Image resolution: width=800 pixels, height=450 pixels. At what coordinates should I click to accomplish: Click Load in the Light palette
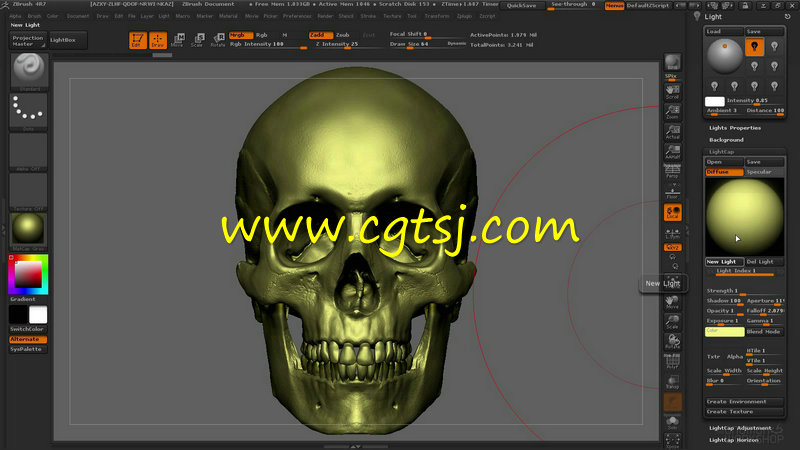click(724, 32)
